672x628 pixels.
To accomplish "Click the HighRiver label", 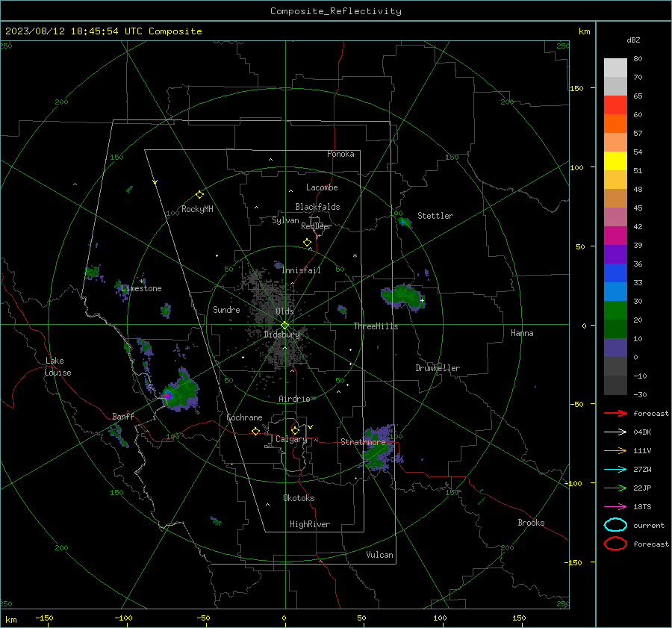I will click(310, 524).
